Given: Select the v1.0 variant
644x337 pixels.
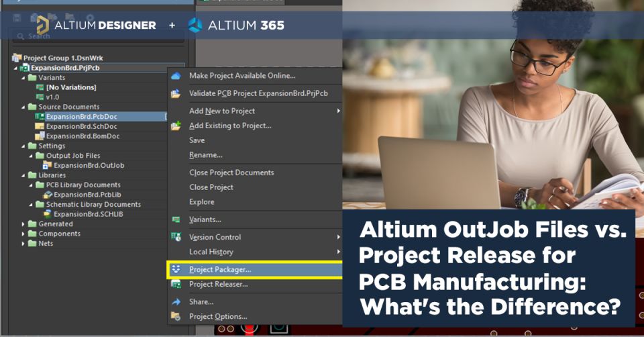Looking at the screenshot, I should click(52, 97).
